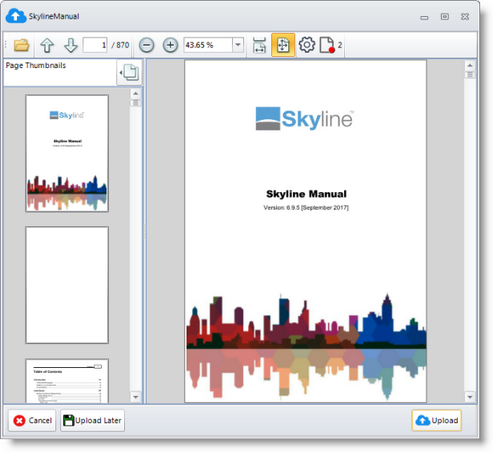Open the zoom percentage dropdown arrow

(238, 45)
